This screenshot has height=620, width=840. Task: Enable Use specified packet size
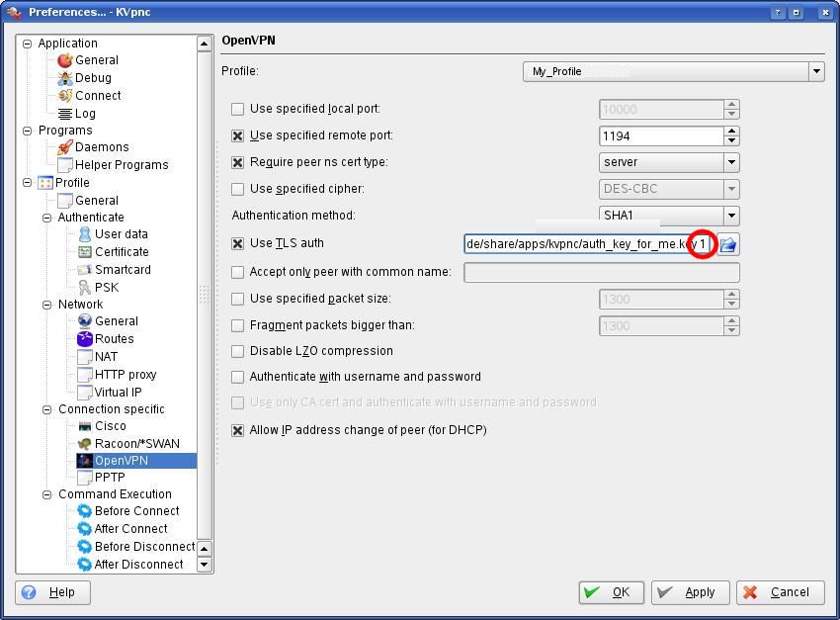coord(237,299)
